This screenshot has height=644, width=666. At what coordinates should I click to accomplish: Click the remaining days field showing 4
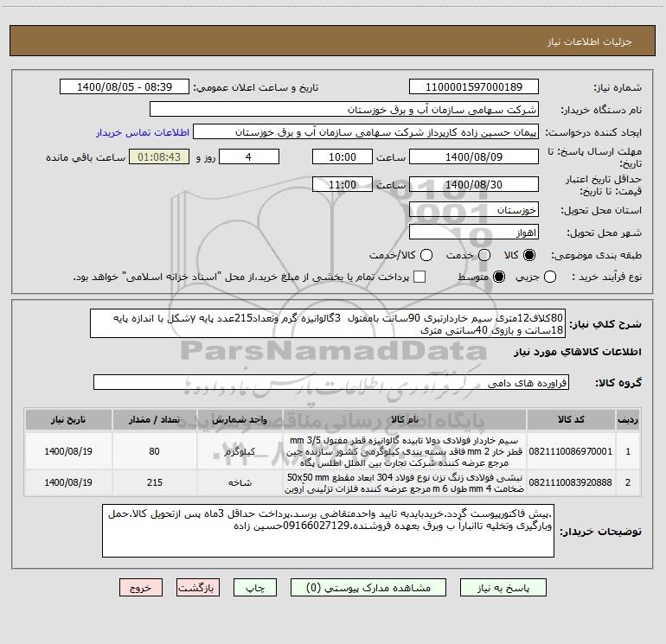(249, 156)
